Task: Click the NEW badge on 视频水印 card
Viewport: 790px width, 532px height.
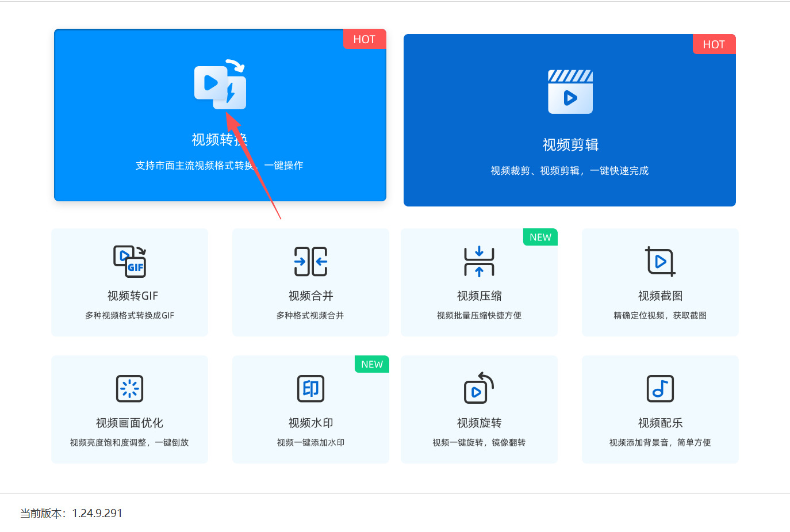Action: [372, 364]
